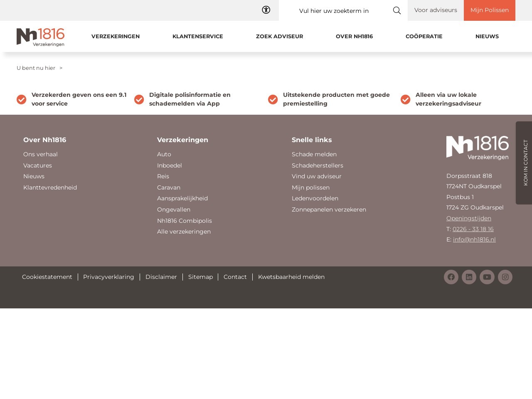
Task: Click checkmark icon beside '9.1 voor service'
Action: [21, 100]
